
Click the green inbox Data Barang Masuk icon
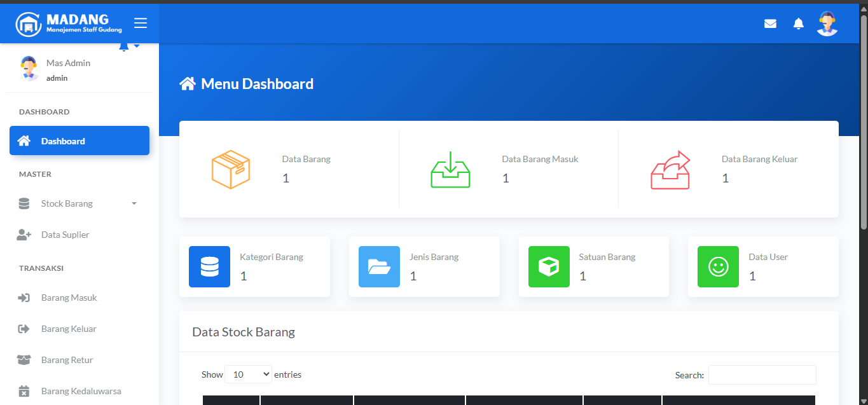tap(450, 169)
